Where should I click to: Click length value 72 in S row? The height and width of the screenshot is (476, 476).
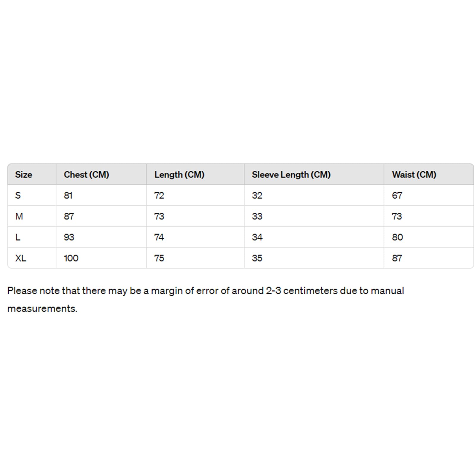159,195
